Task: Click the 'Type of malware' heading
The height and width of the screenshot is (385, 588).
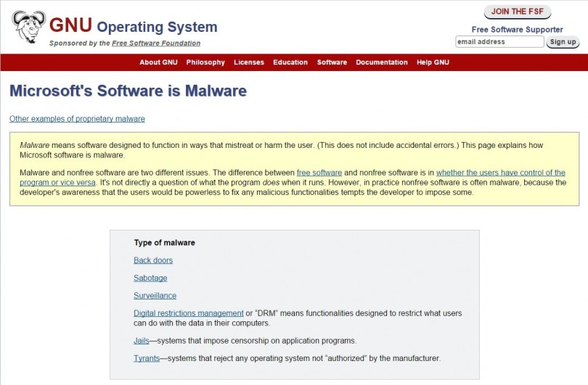Action: [164, 243]
